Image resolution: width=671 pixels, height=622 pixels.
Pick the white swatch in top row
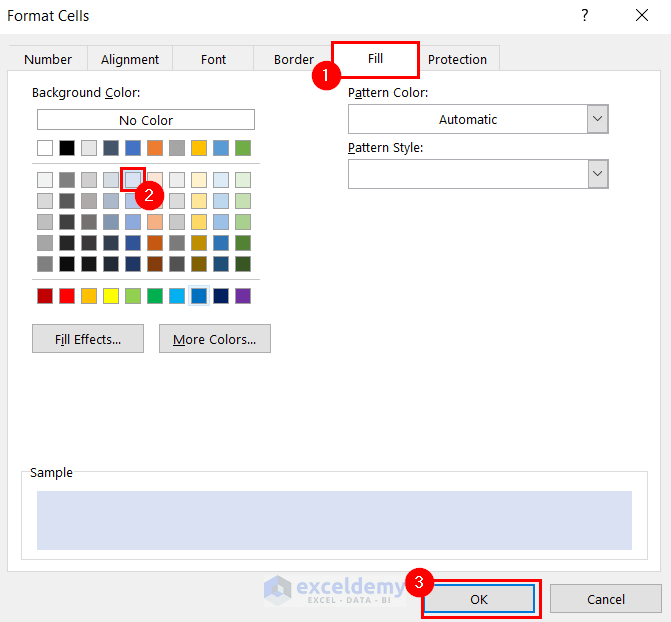point(45,148)
